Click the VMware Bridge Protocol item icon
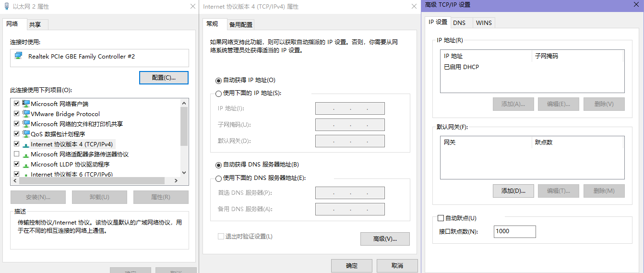This screenshot has width=644, height=273. pos(26,114)
